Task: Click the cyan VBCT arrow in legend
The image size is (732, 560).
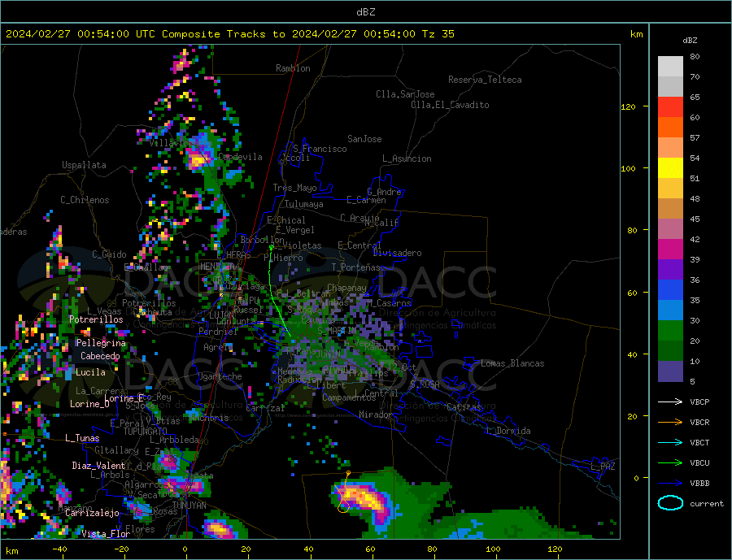Action: tap(670, 442)
